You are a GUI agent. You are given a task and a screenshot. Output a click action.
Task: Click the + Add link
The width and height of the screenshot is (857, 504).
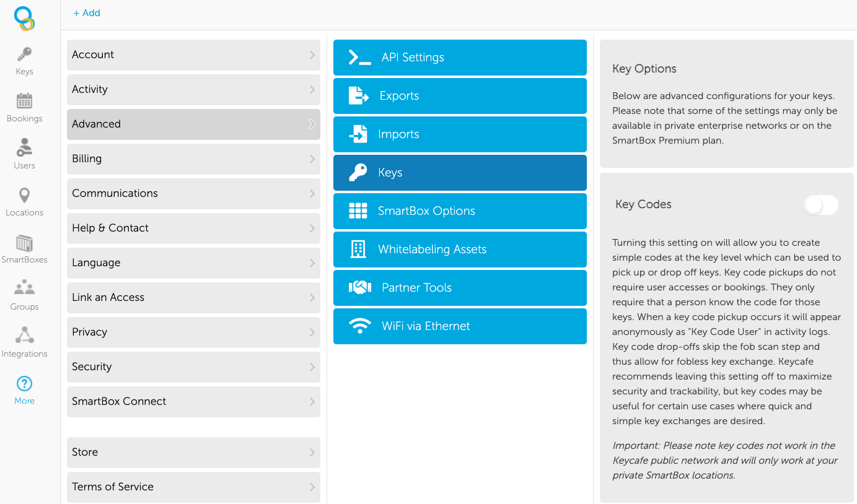pyautogui.click(x=87, y=13)
